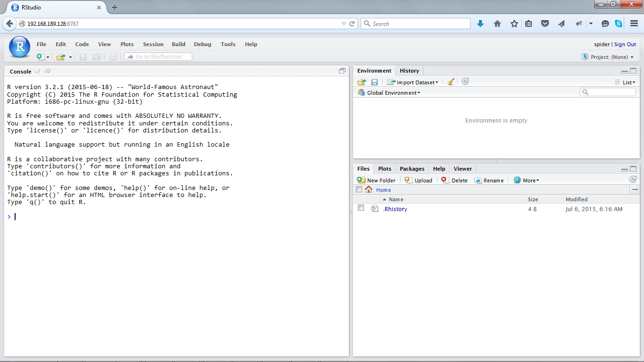Open the Tools menu
The width and height of the screenshot is (644, 362).
coord(228,44)
